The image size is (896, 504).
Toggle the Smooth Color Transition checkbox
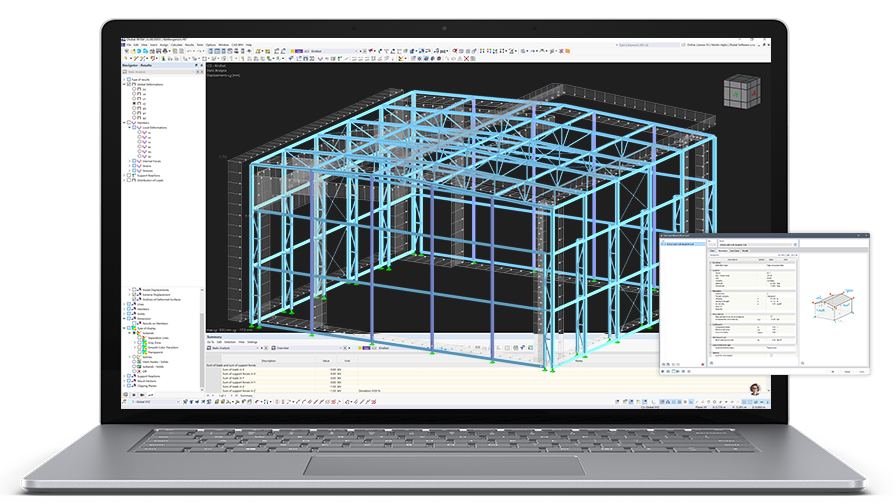tap(139, 347)
